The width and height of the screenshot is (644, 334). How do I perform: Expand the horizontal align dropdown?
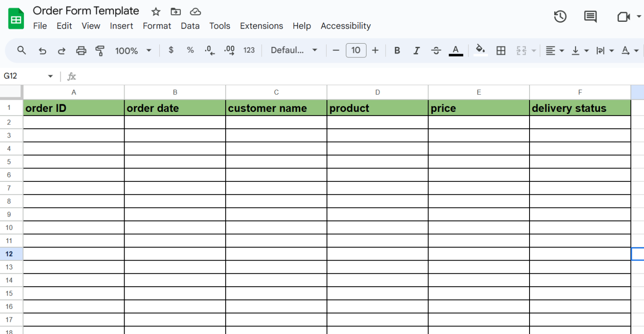[x=555, y=51]
